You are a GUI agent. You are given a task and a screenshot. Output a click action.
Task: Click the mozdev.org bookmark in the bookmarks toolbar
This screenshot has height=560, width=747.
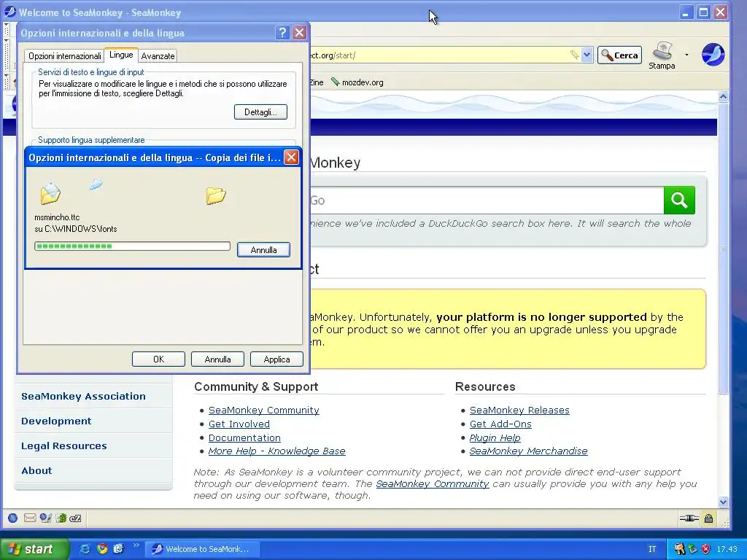click(x=357, y=82)
